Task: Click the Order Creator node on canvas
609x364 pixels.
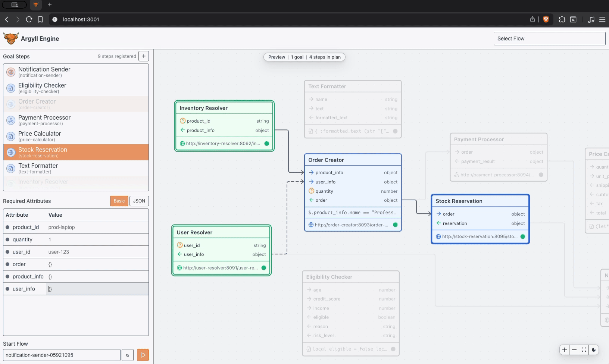Action: tap(353, 160)
